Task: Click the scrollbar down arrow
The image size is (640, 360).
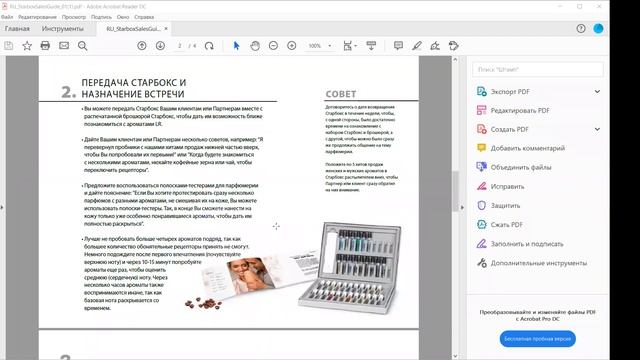Action: pos(456,356)
